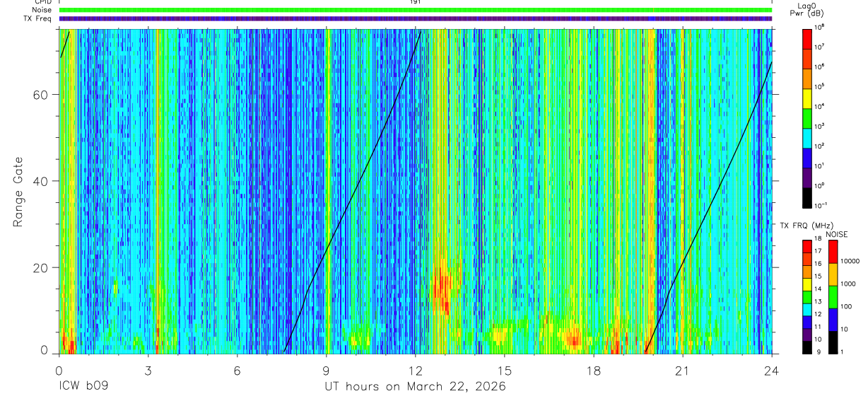Image resolution: width=868 pixels, height=401 pixels.
Task: Click the 'TX Freq' row label at top left
Action: tap(38, 18)
